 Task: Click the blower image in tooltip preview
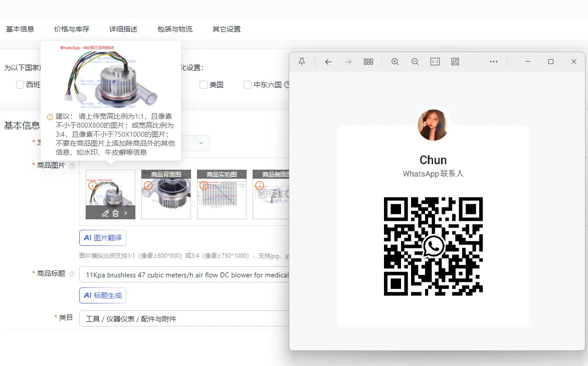point(110,77)
